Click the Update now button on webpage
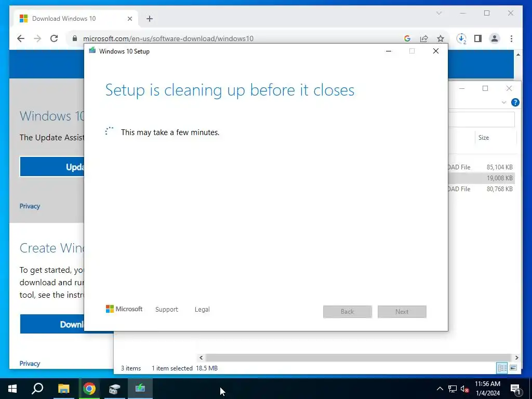 point(52,167)
